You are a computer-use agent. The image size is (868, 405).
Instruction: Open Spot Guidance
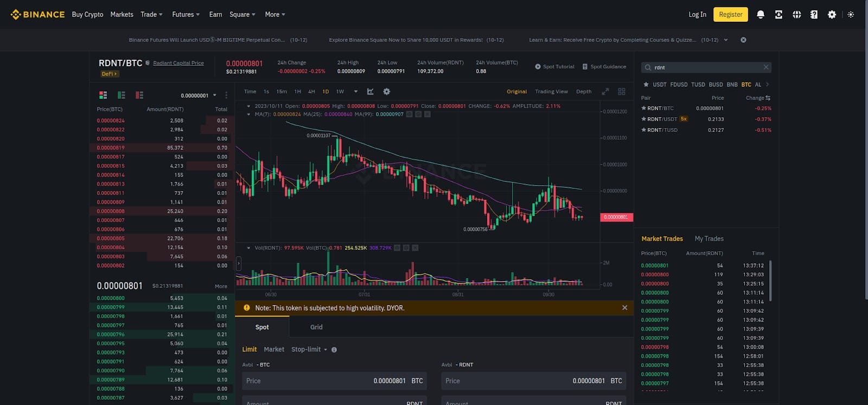(604, 67)
